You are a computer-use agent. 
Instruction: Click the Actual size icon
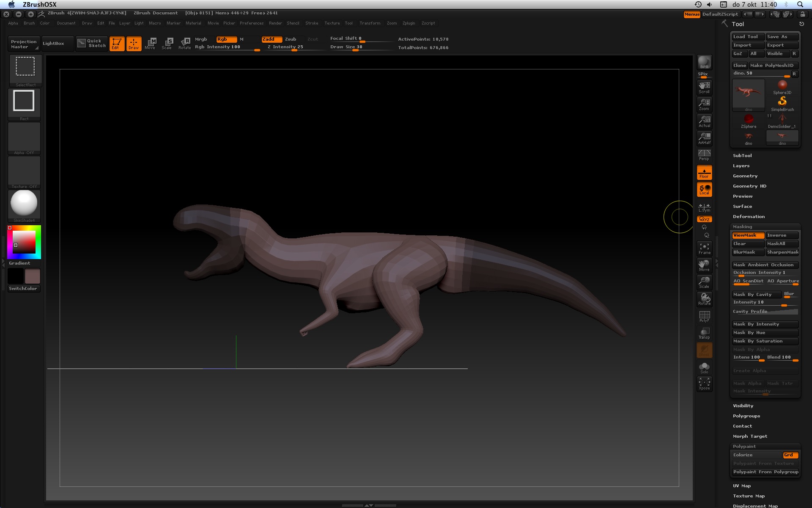pos(704,121)
